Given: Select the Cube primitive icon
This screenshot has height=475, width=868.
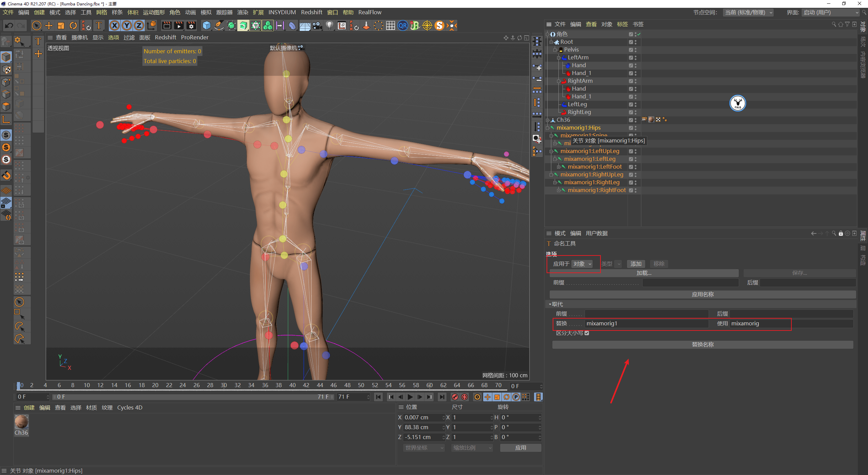Looking at the screenshot, I should tap(206, 25).
